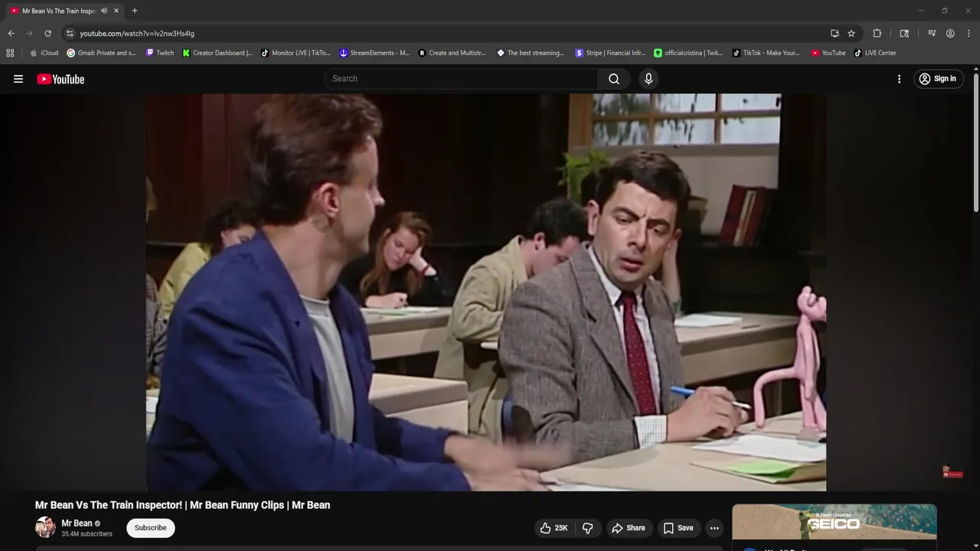Click the search magnifier button
Image resolution: width=980 pixels, height=551 pixels.
coord(614,79)
